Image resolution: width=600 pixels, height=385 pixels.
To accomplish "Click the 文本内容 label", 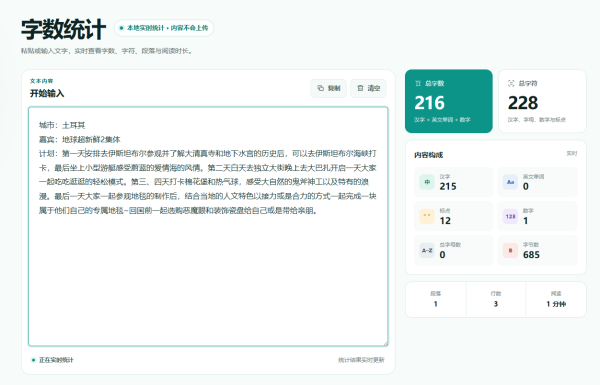I will (x=41, y=81).
